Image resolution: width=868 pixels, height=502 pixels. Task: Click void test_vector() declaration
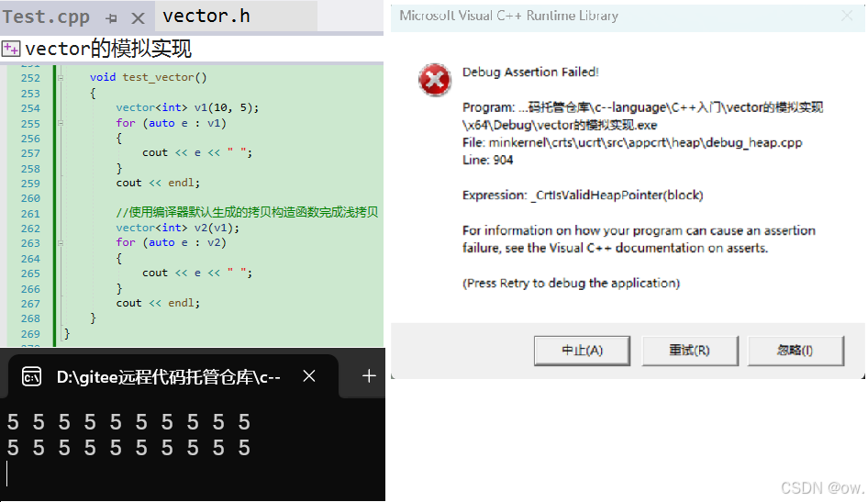pyautogui.click(x=149, y=77)
